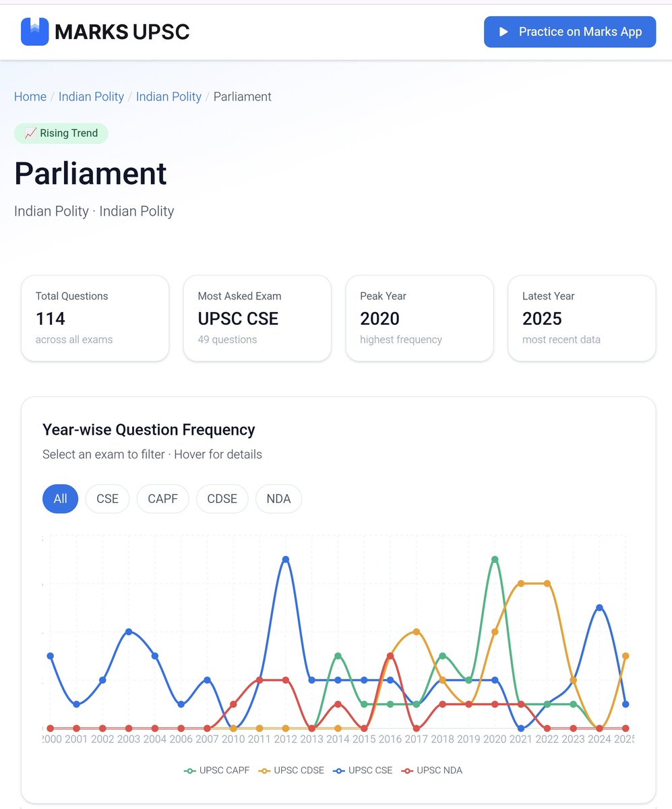The height and width of the screenshot is (809, 672).
Task: Click the Total Questions card
Action: [95, 318]
